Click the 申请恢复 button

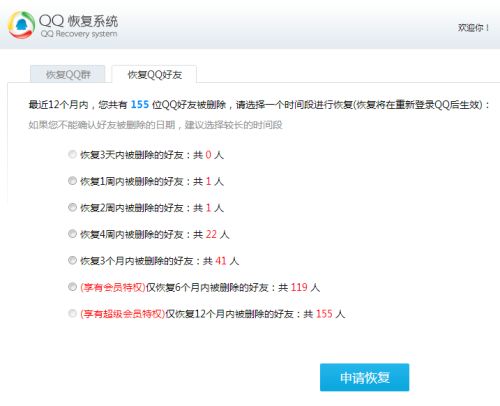[364, 377]
